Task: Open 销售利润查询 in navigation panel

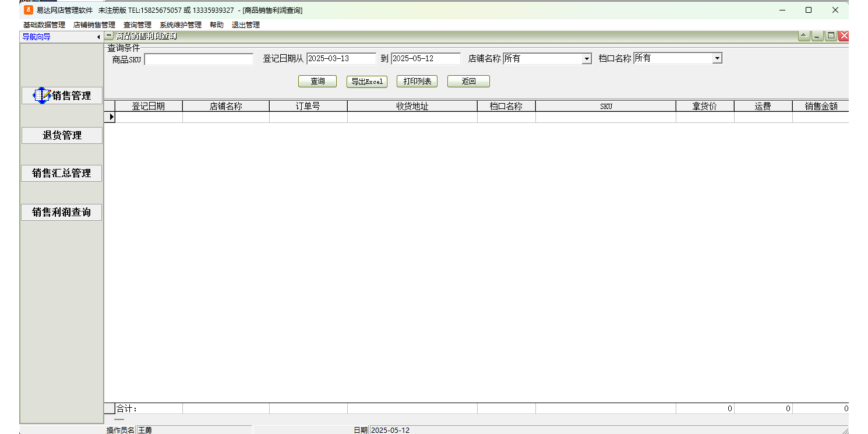Action: tap(62, 213)
